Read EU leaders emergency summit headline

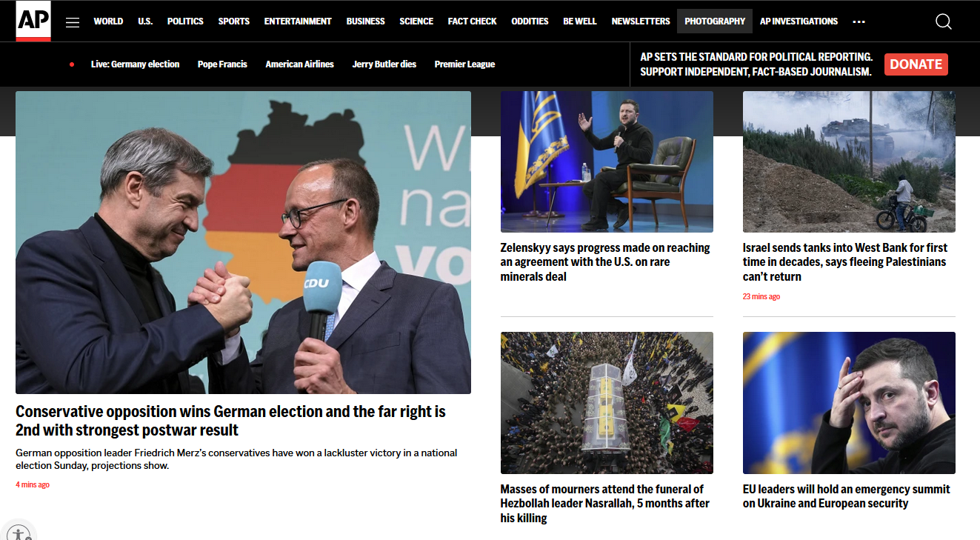coord(847,496)
